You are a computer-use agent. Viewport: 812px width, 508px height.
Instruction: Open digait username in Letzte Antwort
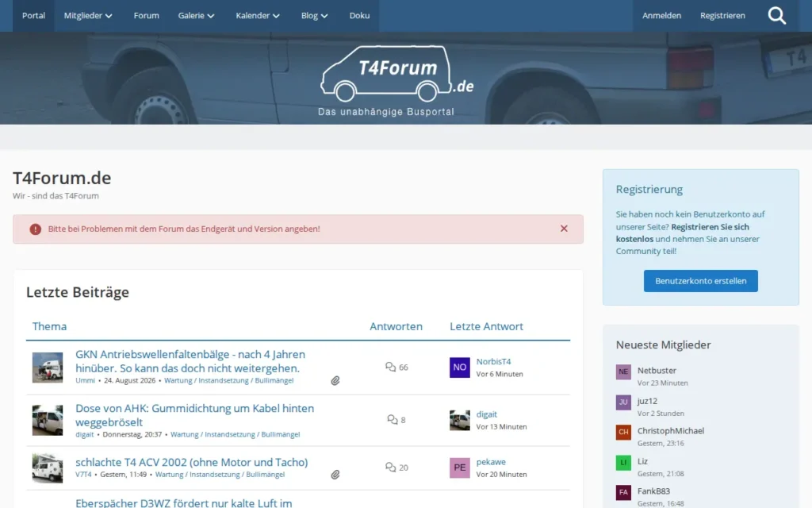[486, 414]
